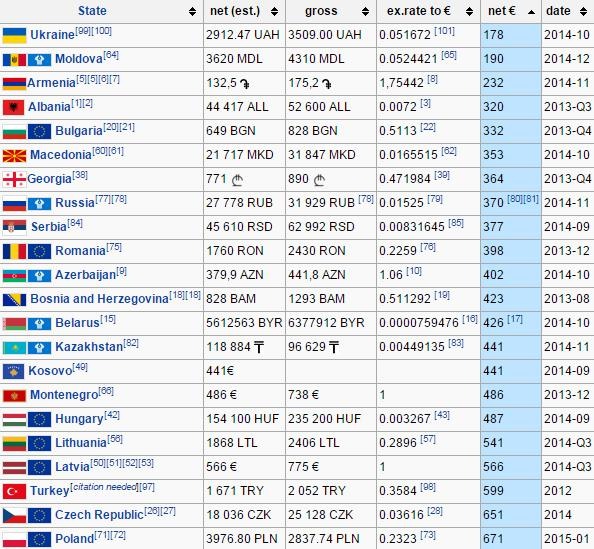
Task: Click the Turkey flag icon
Action: point(14,491)
